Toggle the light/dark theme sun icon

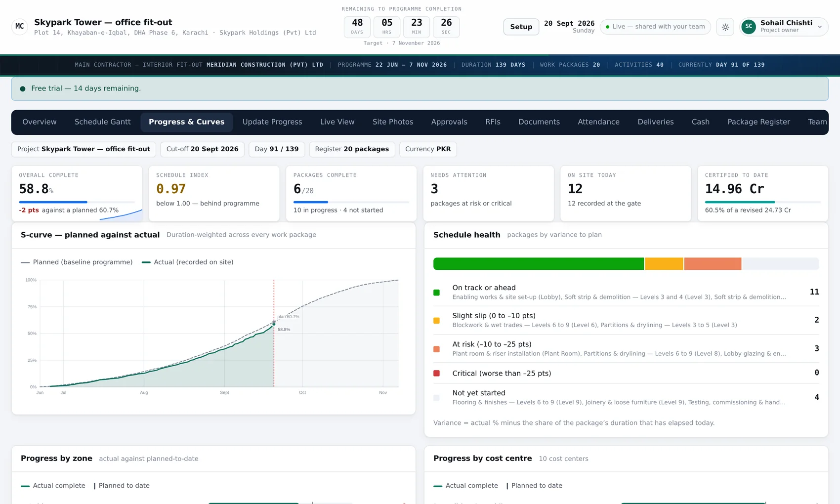(x=725, y=27)
